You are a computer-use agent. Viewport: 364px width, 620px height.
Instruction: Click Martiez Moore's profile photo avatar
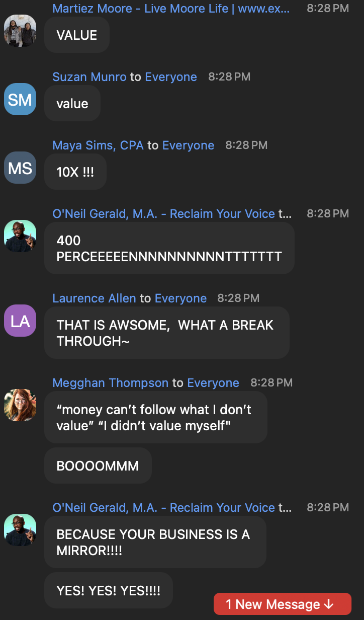pos(20,31)
